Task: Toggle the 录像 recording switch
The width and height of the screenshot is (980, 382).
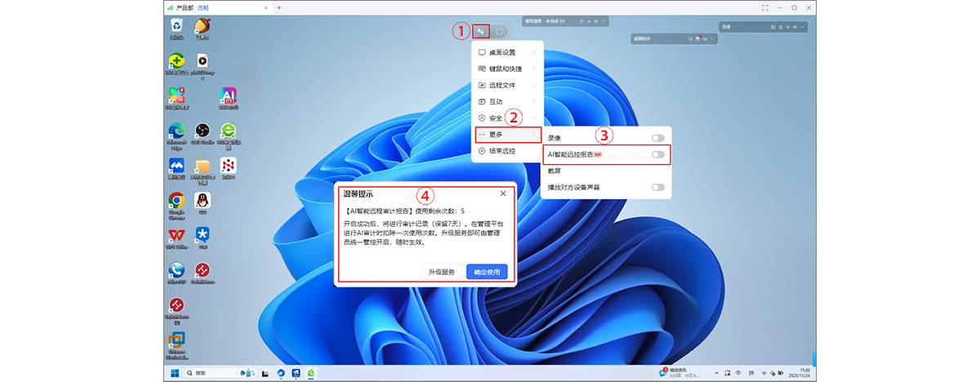Action: [x=657, y=138]
